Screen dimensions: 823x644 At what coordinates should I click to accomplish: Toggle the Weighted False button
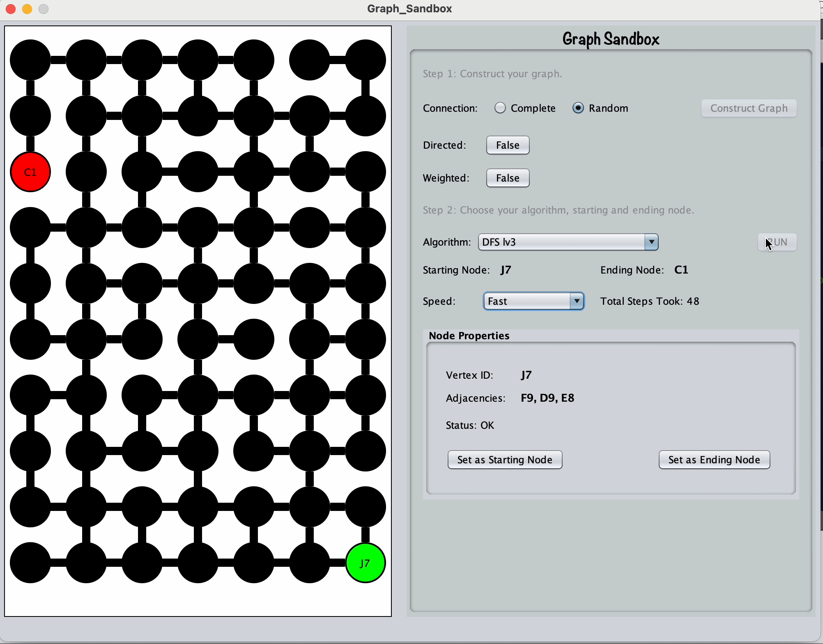(x=508, y=178)
